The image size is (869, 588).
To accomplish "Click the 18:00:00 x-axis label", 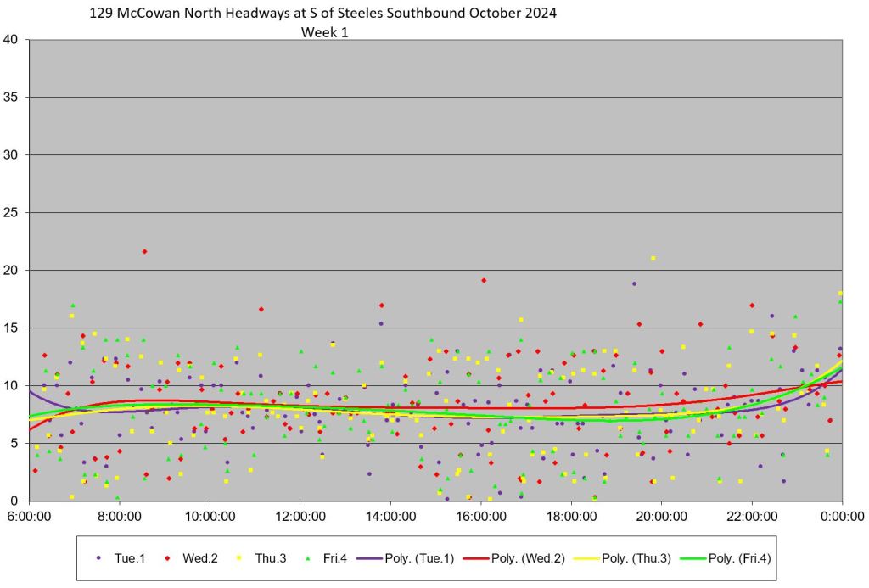I will [x=571, y=516].
